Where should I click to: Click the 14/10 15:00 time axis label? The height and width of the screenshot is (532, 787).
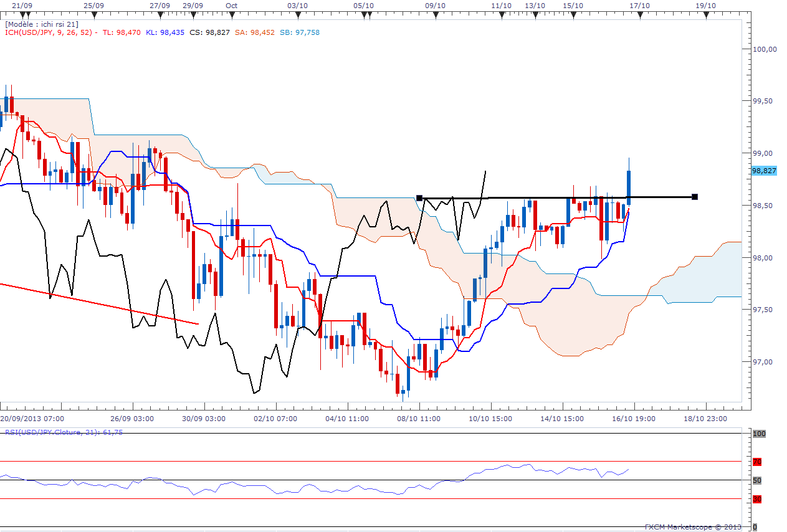561,419
